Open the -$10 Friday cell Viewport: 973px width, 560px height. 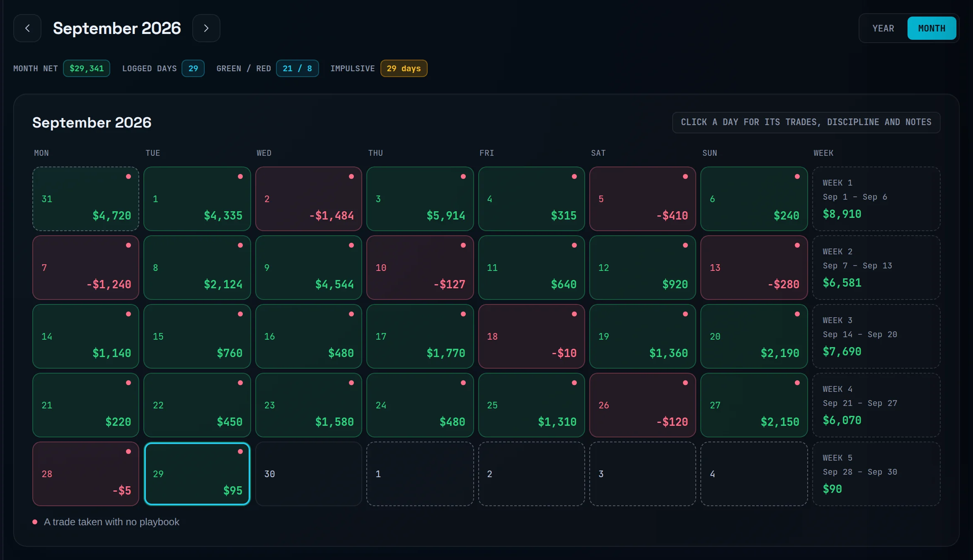(532, 336)
